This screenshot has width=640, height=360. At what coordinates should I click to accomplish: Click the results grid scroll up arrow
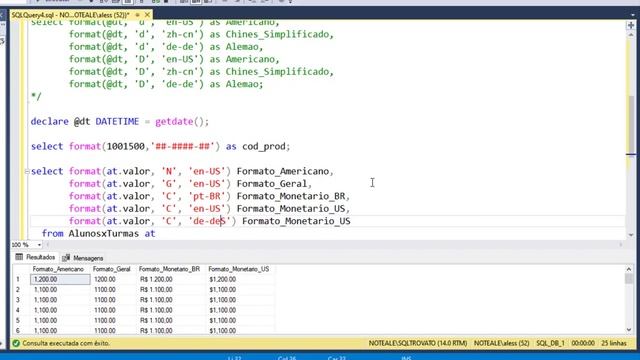coord(629,269)
